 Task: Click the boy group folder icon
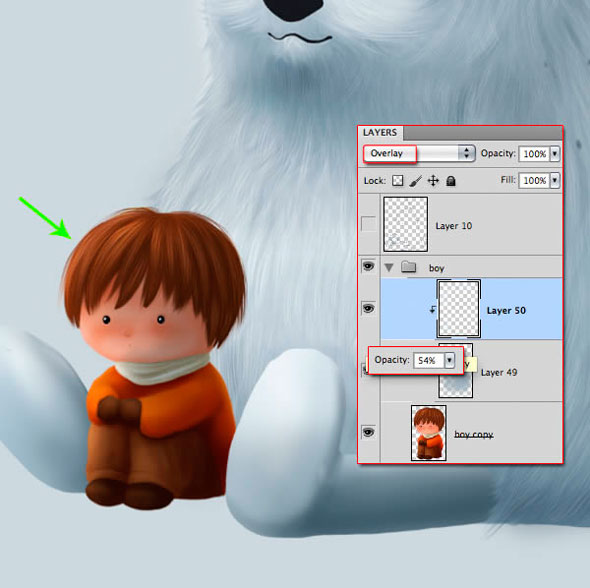(x=408, y=267)
